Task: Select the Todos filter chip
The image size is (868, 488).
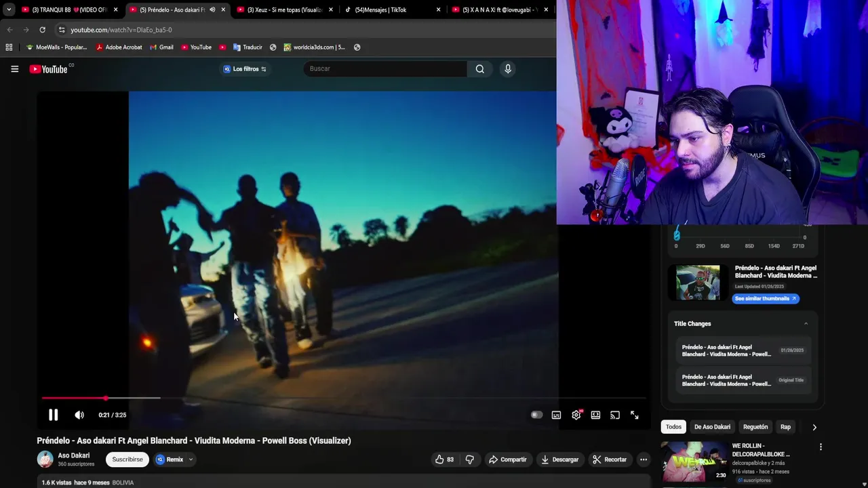Action: click(x=673, y=427)
